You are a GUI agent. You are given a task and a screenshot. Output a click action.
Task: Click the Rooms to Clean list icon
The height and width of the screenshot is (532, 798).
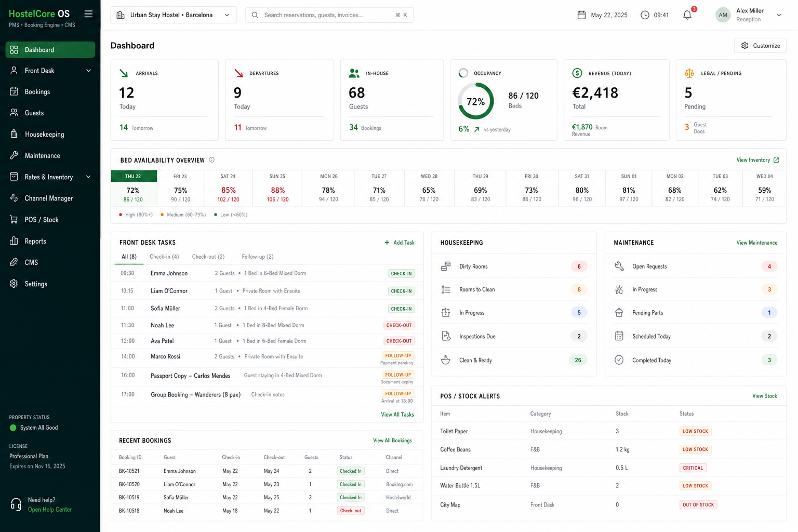[446, 289]
